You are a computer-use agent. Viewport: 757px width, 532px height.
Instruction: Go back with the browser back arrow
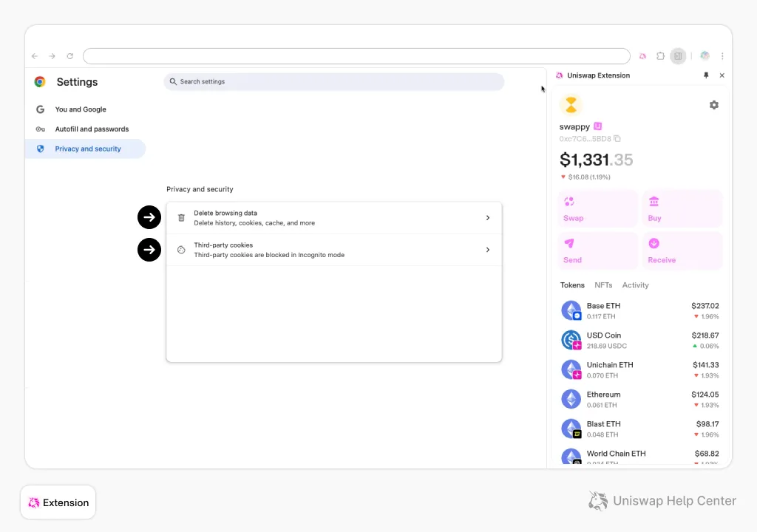click(35, 56)
